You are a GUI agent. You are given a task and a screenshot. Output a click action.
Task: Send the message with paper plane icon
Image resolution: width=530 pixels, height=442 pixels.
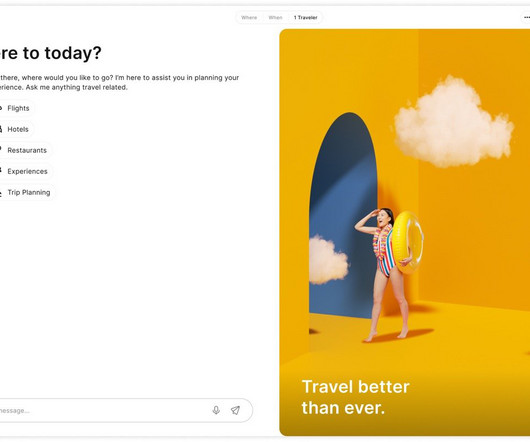coord(235,410)
